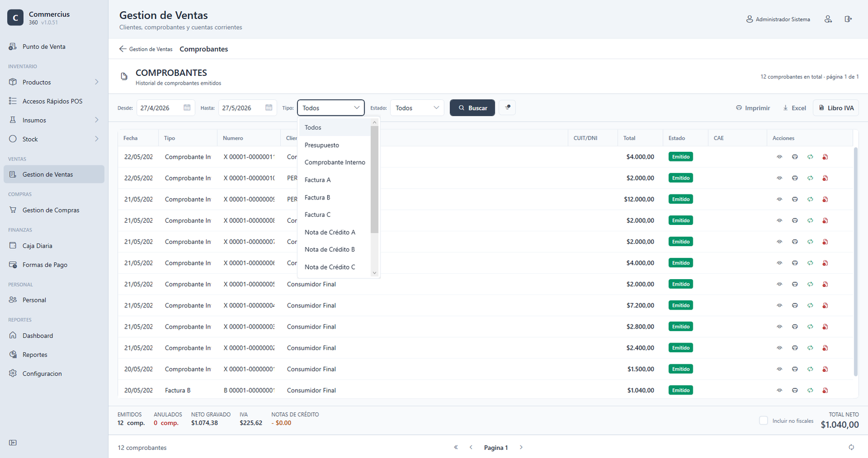Open Personal in sidebar
Viewport: 868px width, 458px height.
pyautogui.click(x=54, y=300)
